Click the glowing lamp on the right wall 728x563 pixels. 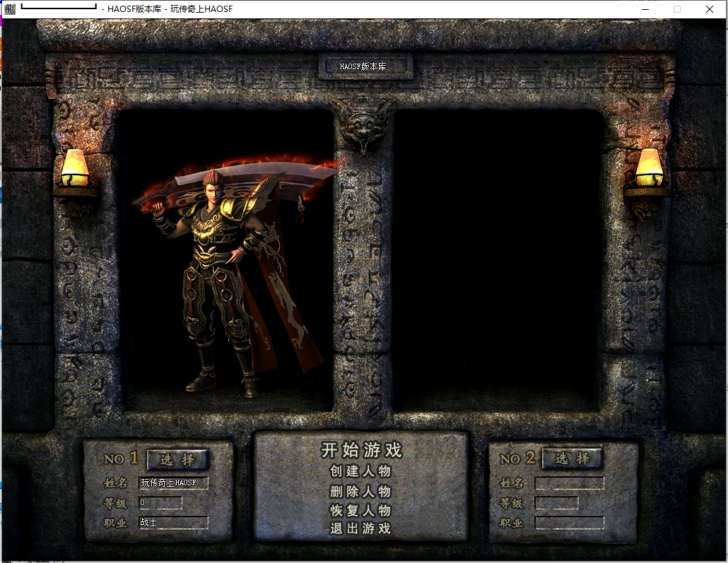pyautogui.click(x=648, y=170)
